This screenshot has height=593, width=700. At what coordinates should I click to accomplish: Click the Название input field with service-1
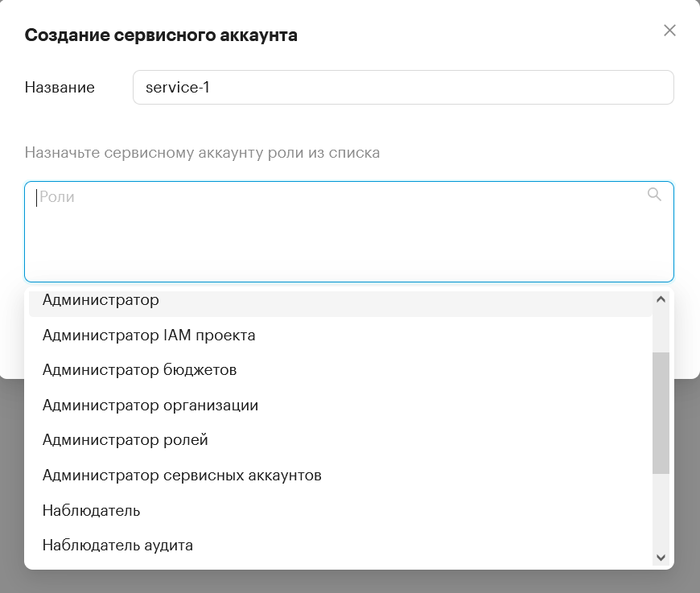coord(403,87)
